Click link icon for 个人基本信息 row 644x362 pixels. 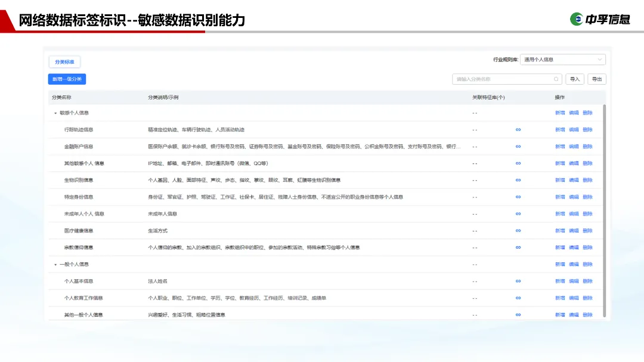tap(518, 281)
